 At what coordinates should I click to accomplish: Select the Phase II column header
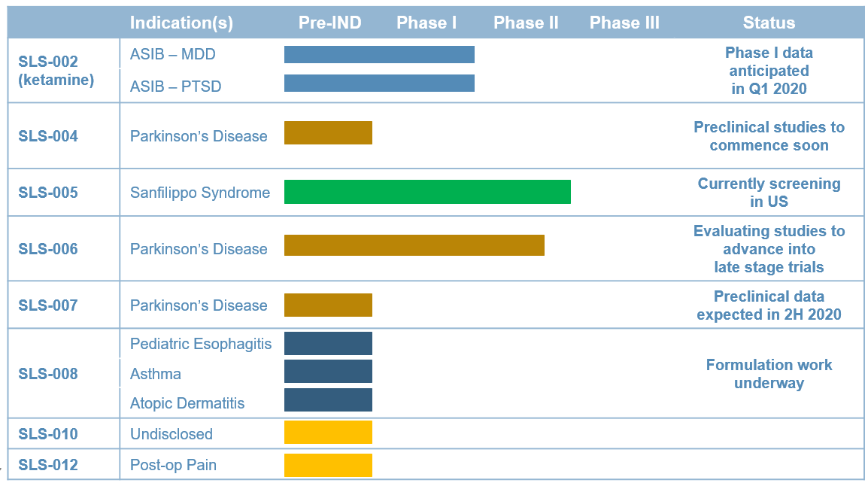(x=526, y=23)
